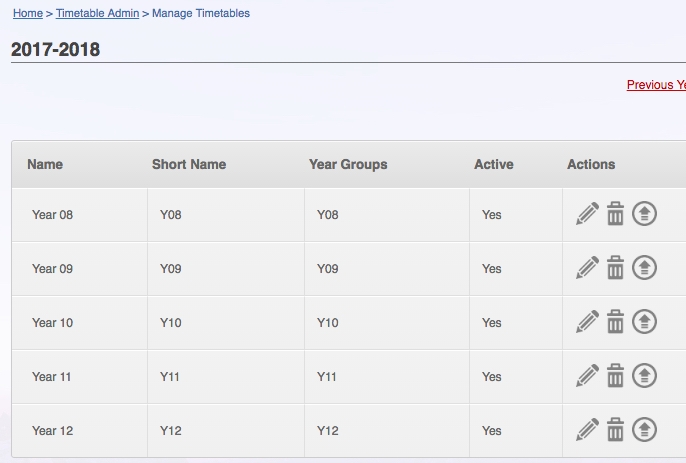Import data for Year 11 timetable
686x463 pixels.
644,375
